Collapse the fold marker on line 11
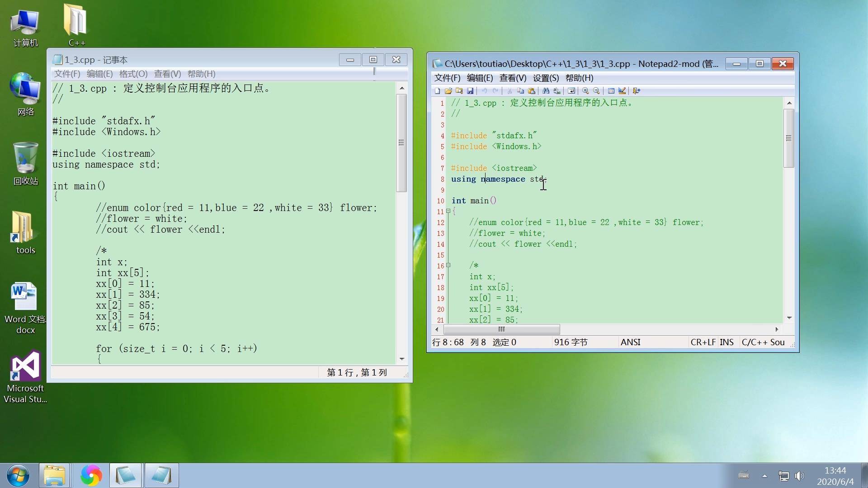This screenshot has width=868, height=488. 448,211
